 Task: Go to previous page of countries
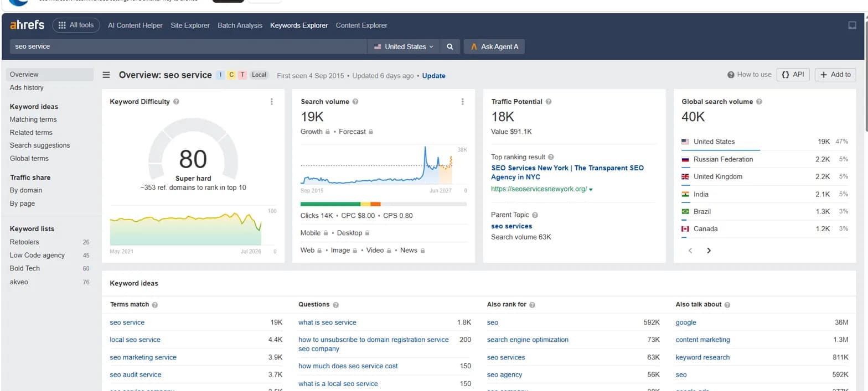pos(690,251)
